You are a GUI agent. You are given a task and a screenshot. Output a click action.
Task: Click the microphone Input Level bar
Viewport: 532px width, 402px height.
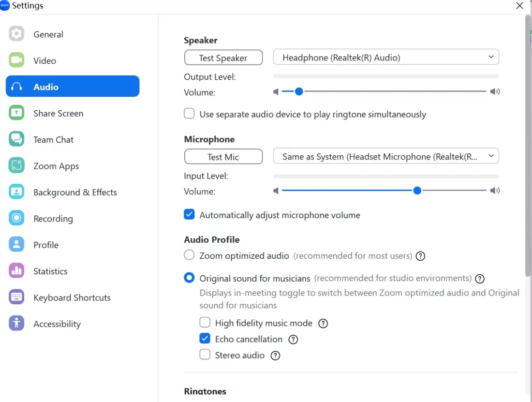point(386,177)
